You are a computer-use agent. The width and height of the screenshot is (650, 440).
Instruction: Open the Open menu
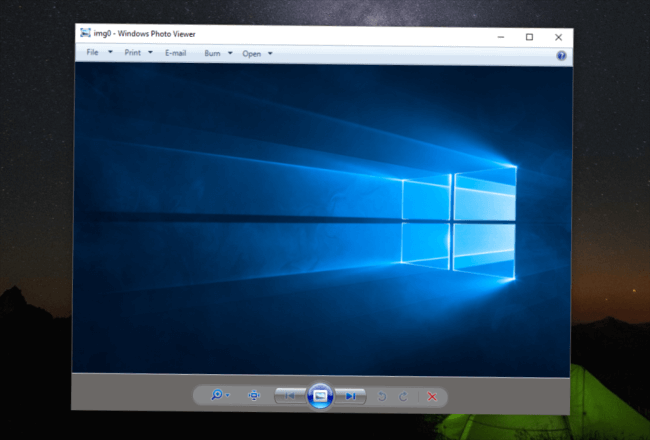[252, 54]
